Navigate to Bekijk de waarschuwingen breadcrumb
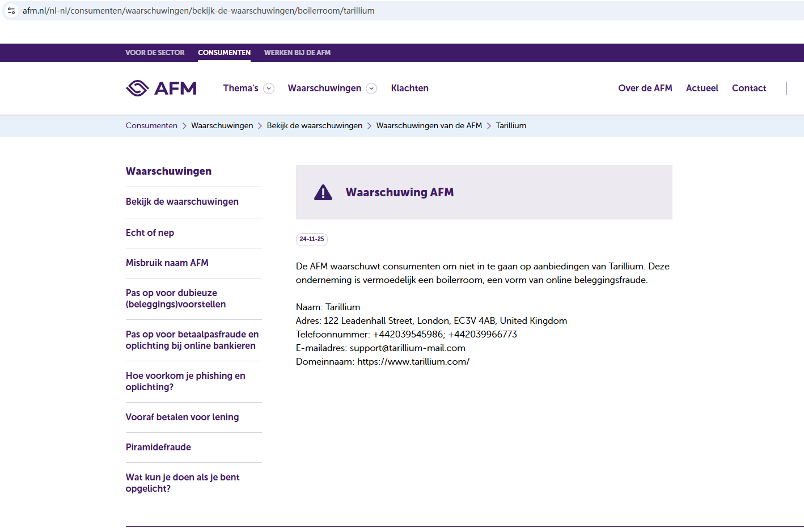Viewport: 804px width, 532px height. point(314,125)
